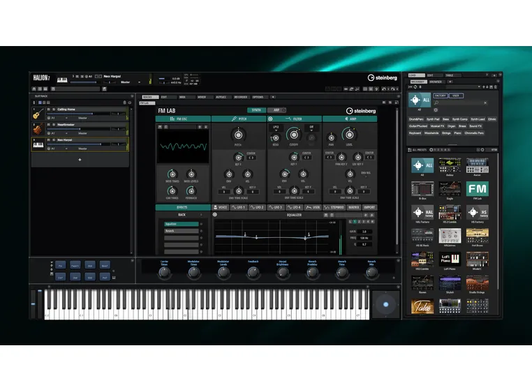
Task: Click the HALion 7 logo
Action: tap(41, 78)
